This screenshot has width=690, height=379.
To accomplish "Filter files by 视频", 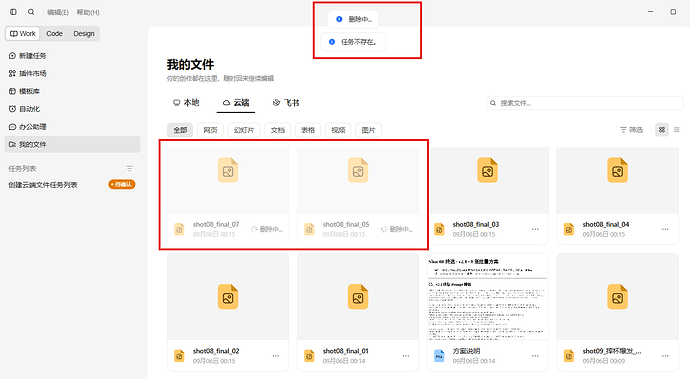I will 338,130.
